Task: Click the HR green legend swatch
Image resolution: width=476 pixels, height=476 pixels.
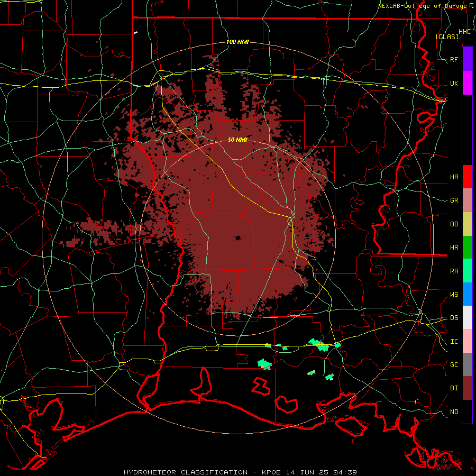Action: pos(467,248)
